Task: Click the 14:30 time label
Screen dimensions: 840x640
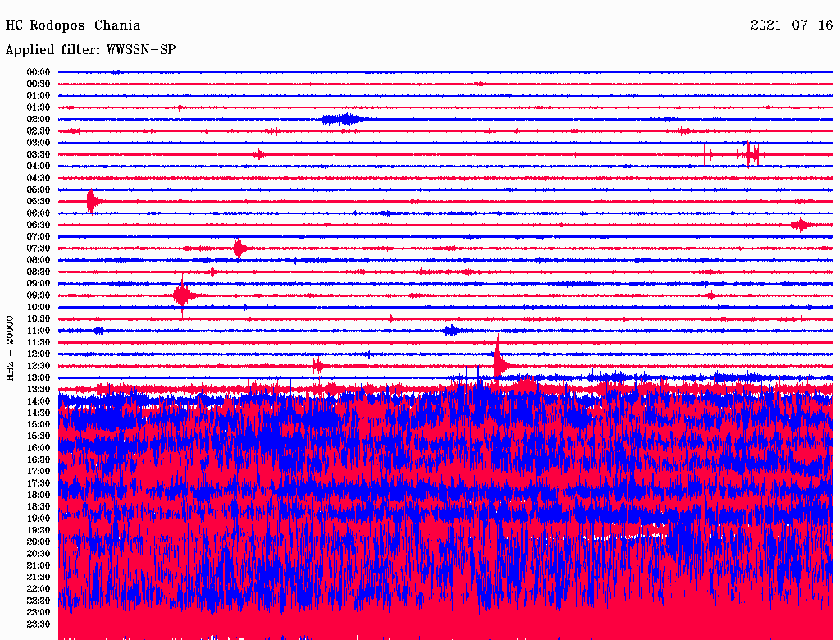Action: pos(39,413)
